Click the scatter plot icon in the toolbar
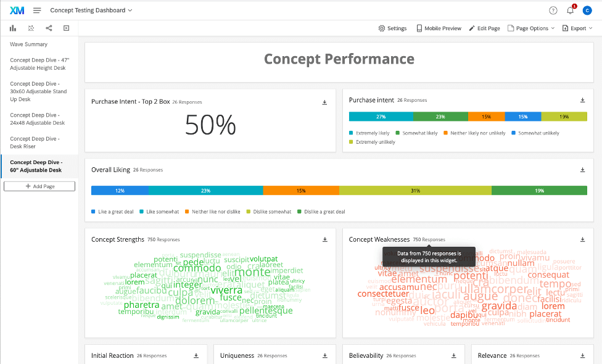Viewport: 602px width, 364px height. 30,28
